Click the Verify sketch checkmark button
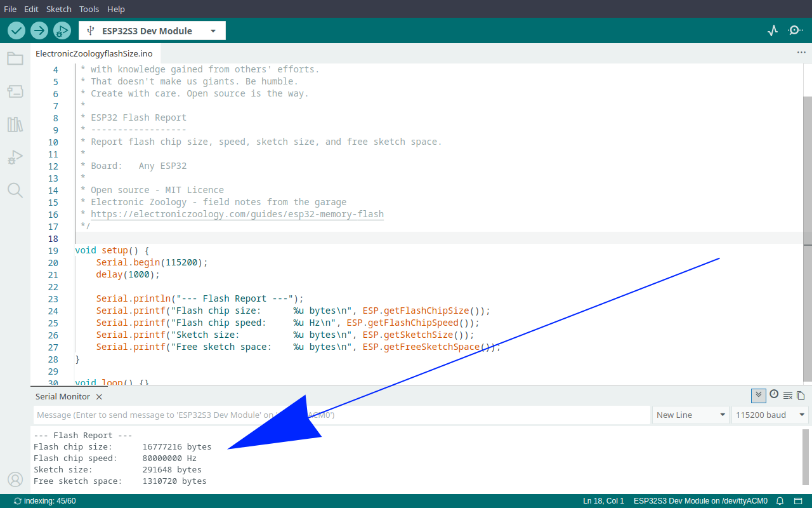The height and width of the screenshot is (508, 812). click(16, 30)
